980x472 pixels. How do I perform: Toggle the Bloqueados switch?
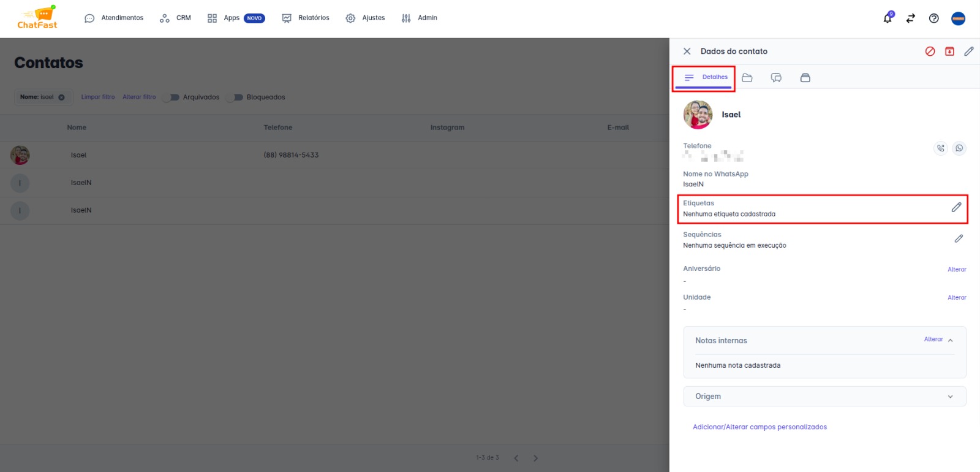(236, 97)
